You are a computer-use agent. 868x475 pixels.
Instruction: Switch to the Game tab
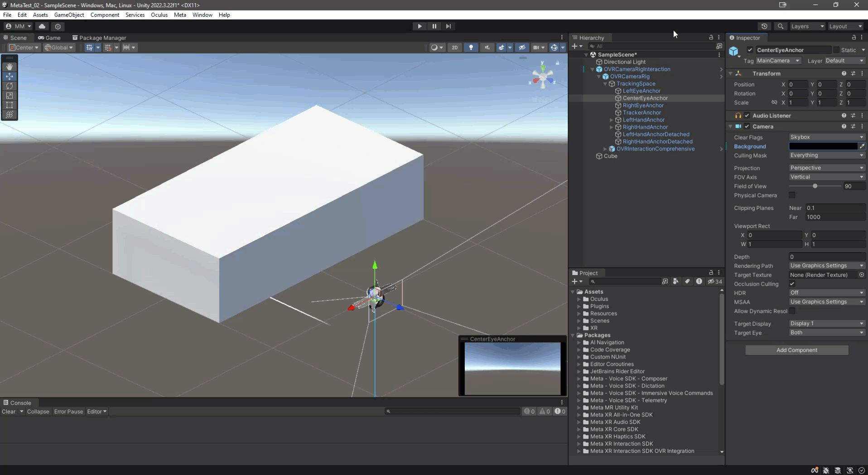[49, 38]
